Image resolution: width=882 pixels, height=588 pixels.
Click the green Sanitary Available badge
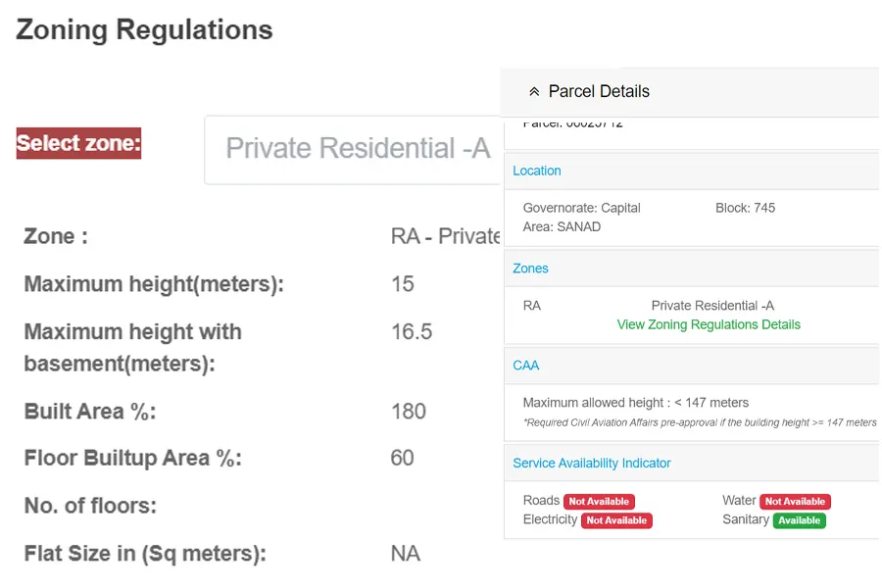tap(800, 520)
